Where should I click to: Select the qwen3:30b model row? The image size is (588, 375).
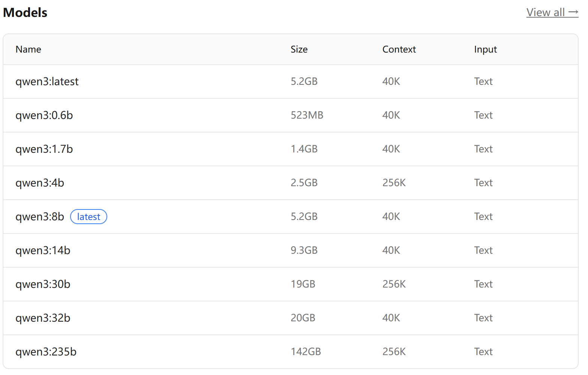click(43, 284)
